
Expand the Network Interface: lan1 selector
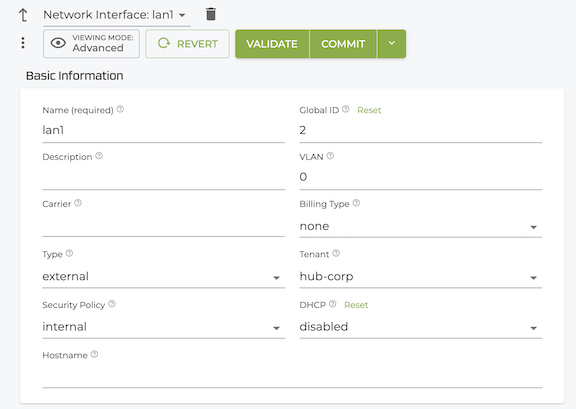pyautogui.click(x=116, y=15)
